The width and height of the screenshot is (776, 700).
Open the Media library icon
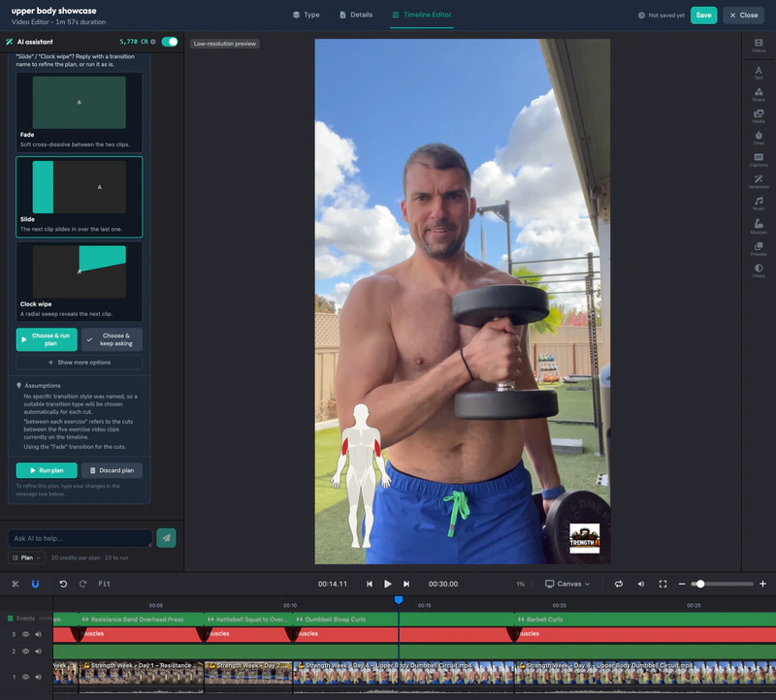pyautogui.click(x=759, y=116)
